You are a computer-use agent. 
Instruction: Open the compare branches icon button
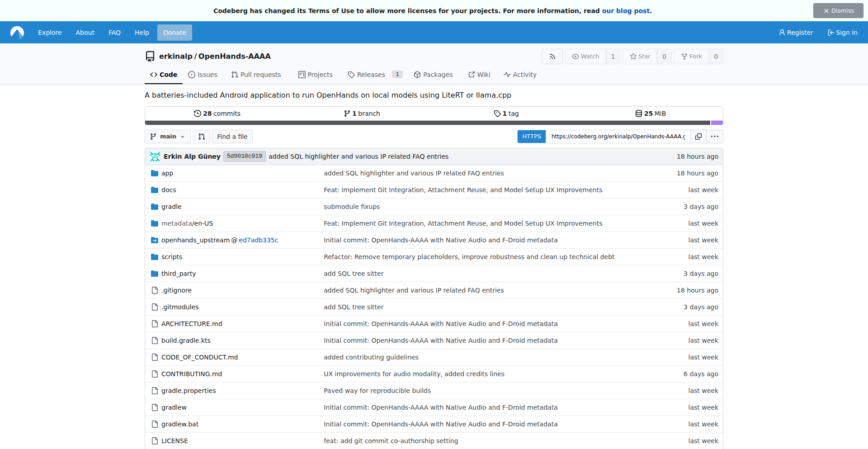pyautogui.click(x=202, y=137)
